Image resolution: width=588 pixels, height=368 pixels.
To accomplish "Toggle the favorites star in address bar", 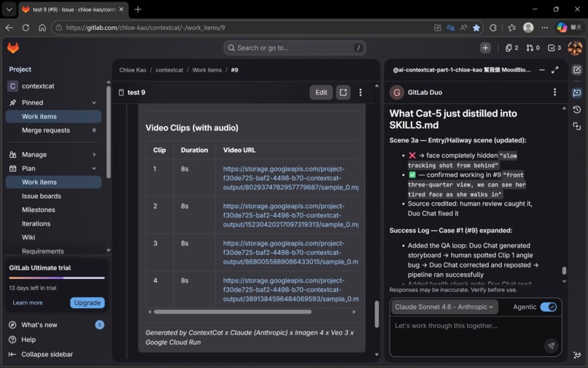I will pos(476,28).
